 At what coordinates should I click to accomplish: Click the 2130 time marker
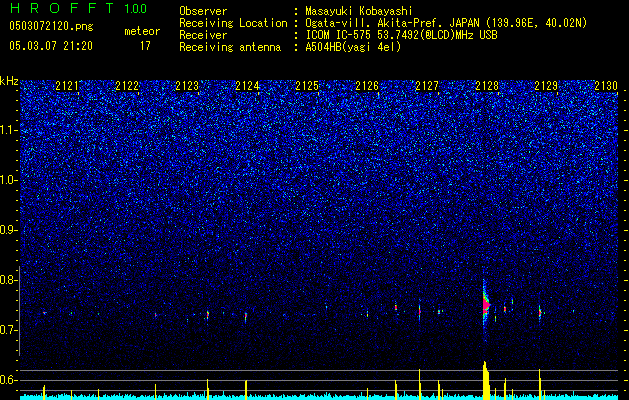click(606, 86)
